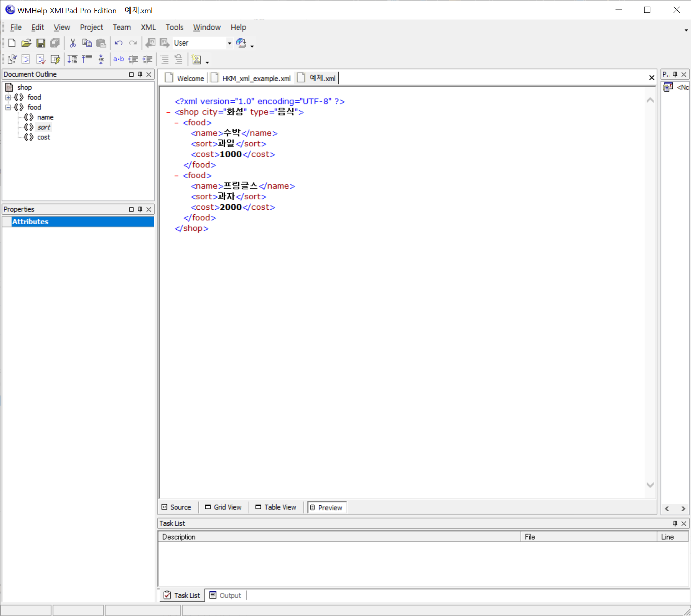Collapse all nodes with the up-arrow lines icon
The width and height of the screenshot is (691, 616).
[87, 59]
